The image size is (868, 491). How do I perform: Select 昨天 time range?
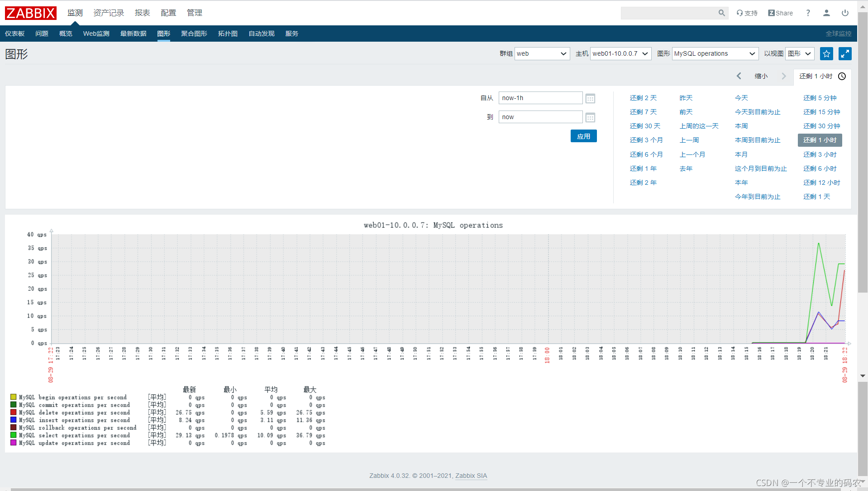(686, 98)
